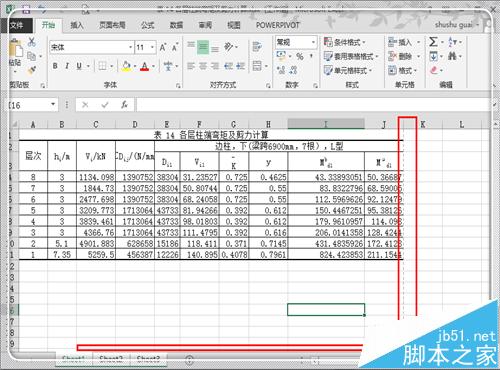Click Increase Indent icon
This screenshot has width=500, height=370.
pos(241,66)
